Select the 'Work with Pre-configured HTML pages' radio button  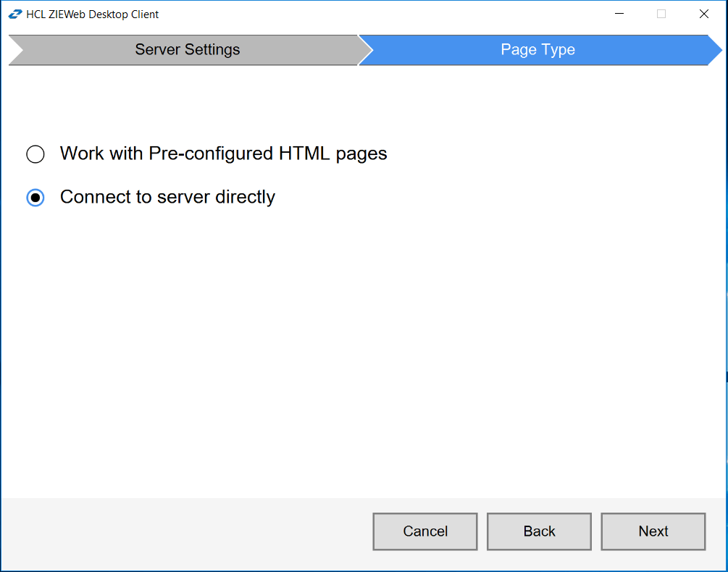pyautogui.click(x=35, y=153)
